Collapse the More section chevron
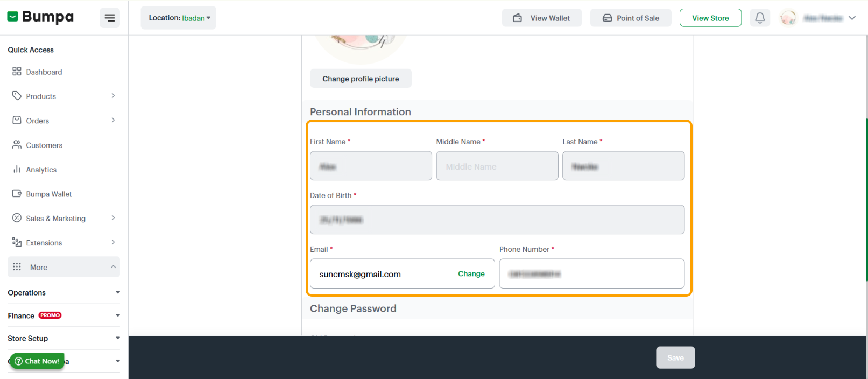 [x=113, y=267]
